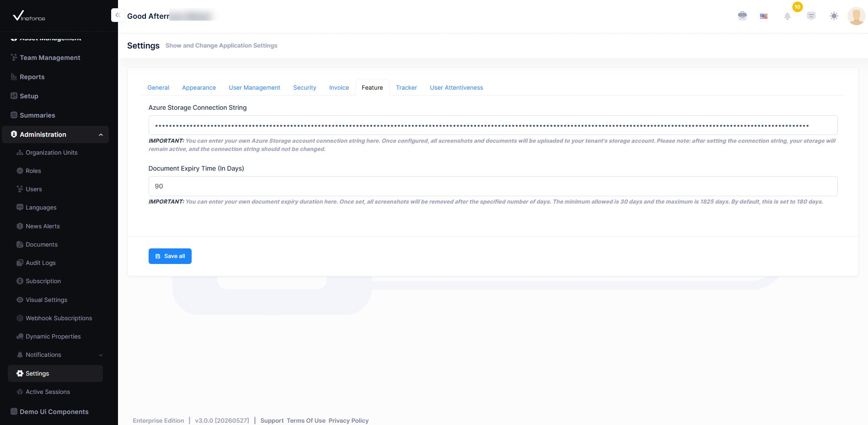Image resolution: width=868 pixels, height=425 pixels.
Task: Select the Feature tab
Action: pyautogui.click(x=372, y=87)
